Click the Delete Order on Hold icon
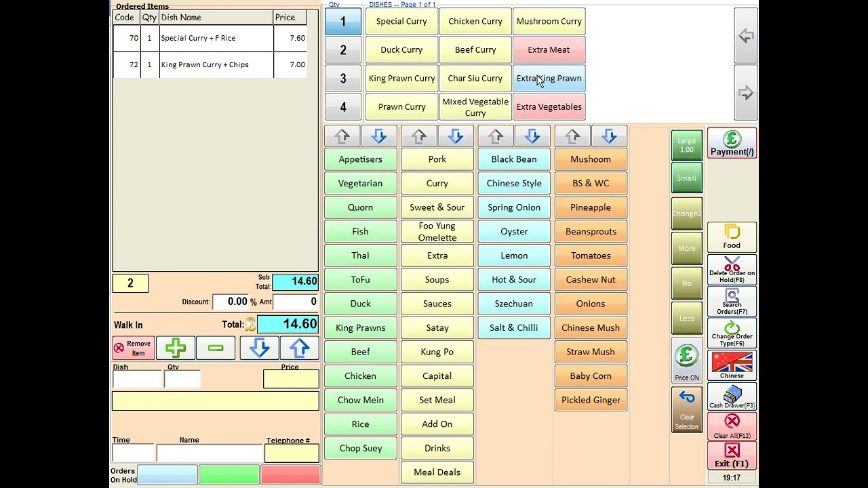 tap(732, 269)
